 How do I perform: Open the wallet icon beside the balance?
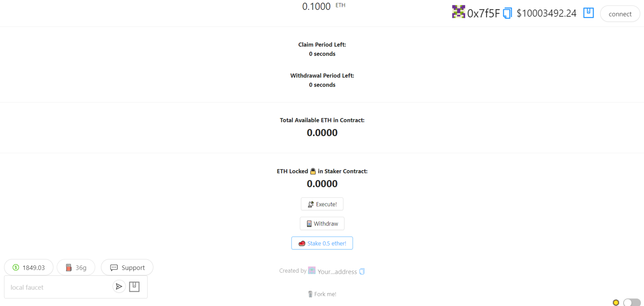coord(588,13)
